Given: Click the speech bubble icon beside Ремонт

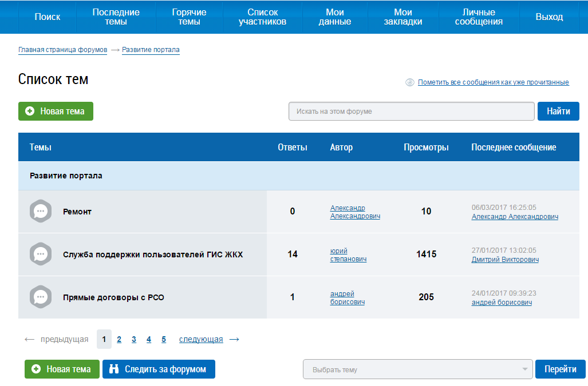Looking at the screenshot, I should (x=41, y=212).
